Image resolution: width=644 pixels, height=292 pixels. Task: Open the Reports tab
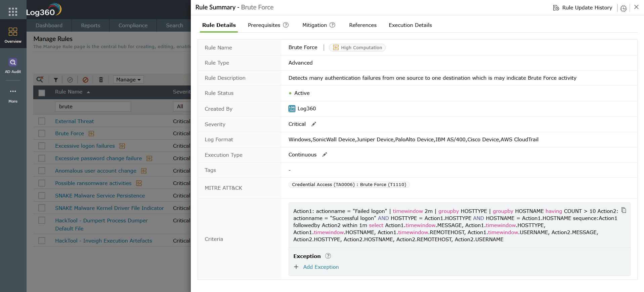(91, 26)
